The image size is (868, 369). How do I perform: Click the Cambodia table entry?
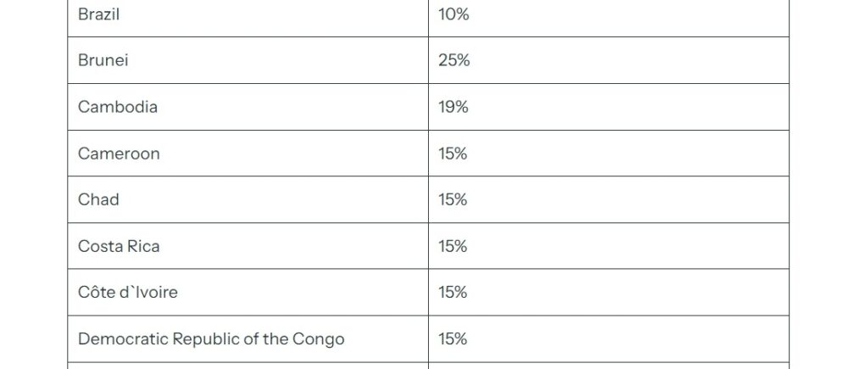tap(118, 107)
